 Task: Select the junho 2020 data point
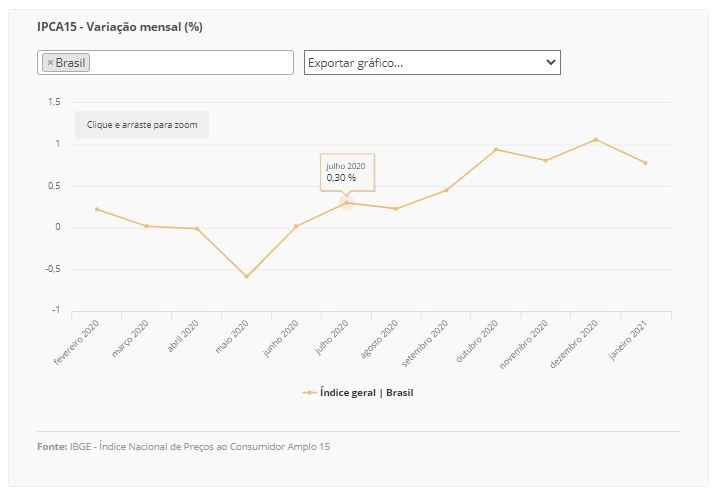[x=296, y=226]
